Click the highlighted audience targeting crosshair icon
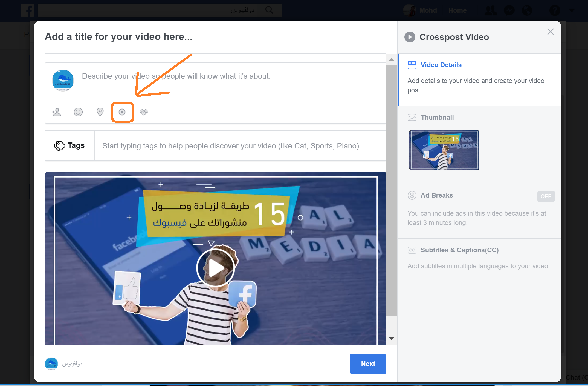This screenshot has height=386, width=588. pos(122,112)
